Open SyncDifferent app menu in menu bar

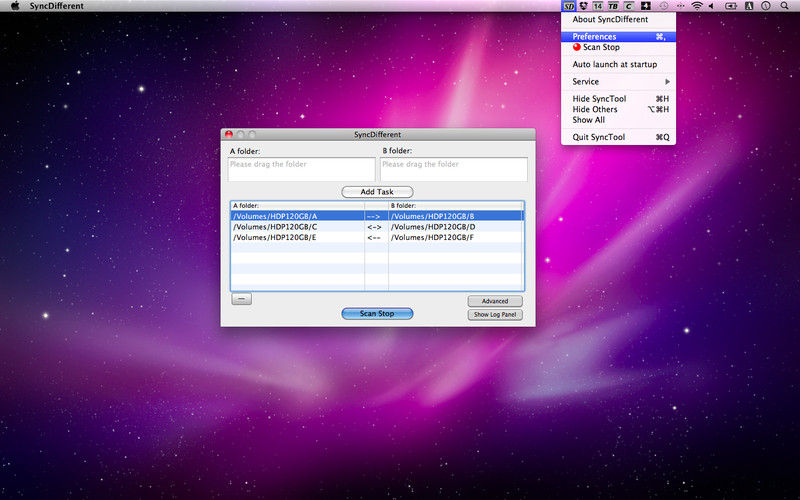[57, 6]
